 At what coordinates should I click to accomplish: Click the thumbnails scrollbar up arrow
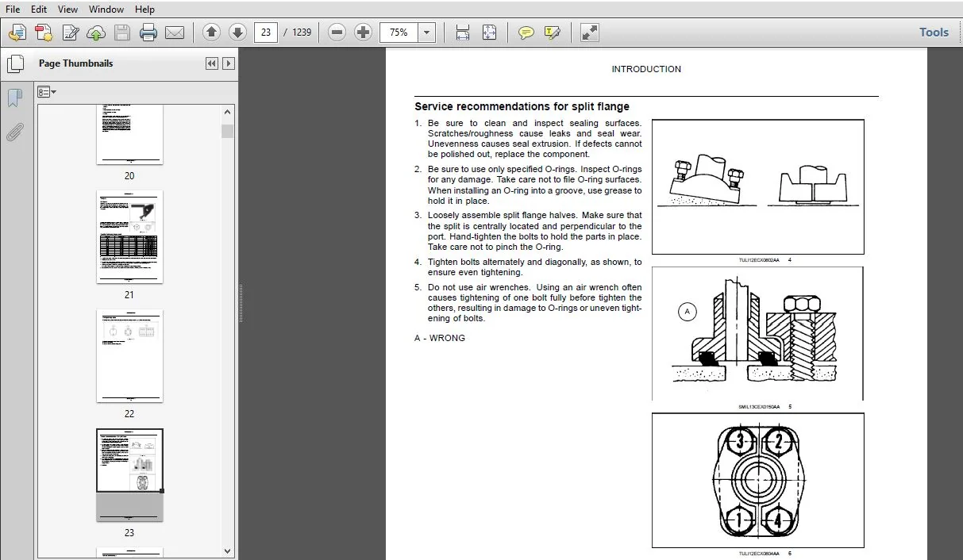click(228, 113)
